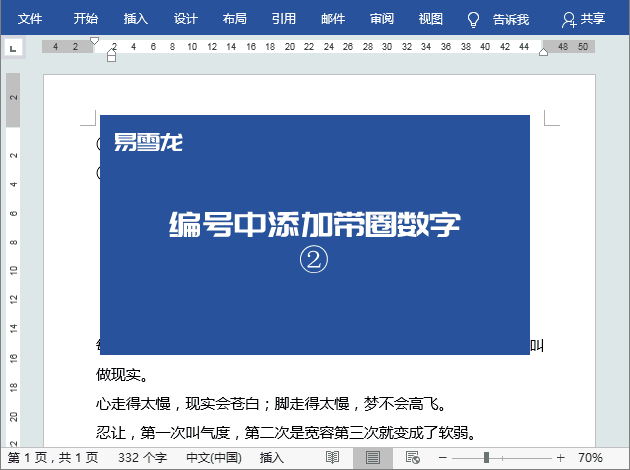
Task: Click the lightbulb Tell Me icon
Action: 473,19
